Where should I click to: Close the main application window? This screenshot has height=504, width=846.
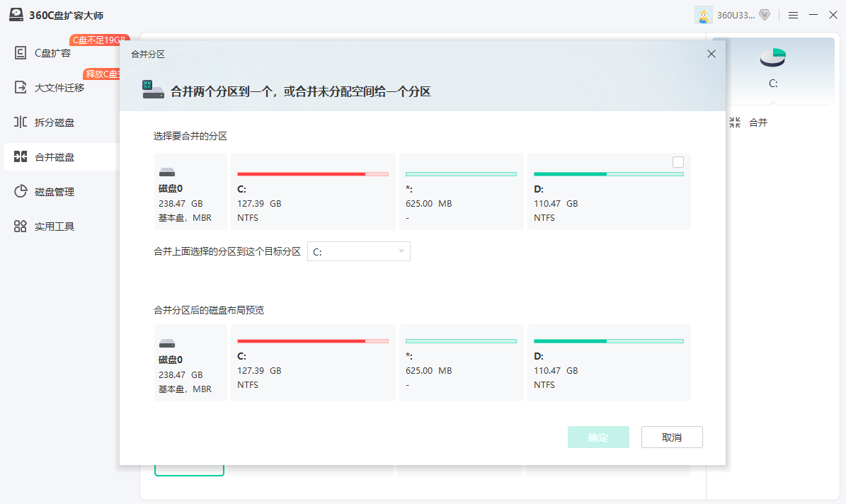[x=833, y=15]
